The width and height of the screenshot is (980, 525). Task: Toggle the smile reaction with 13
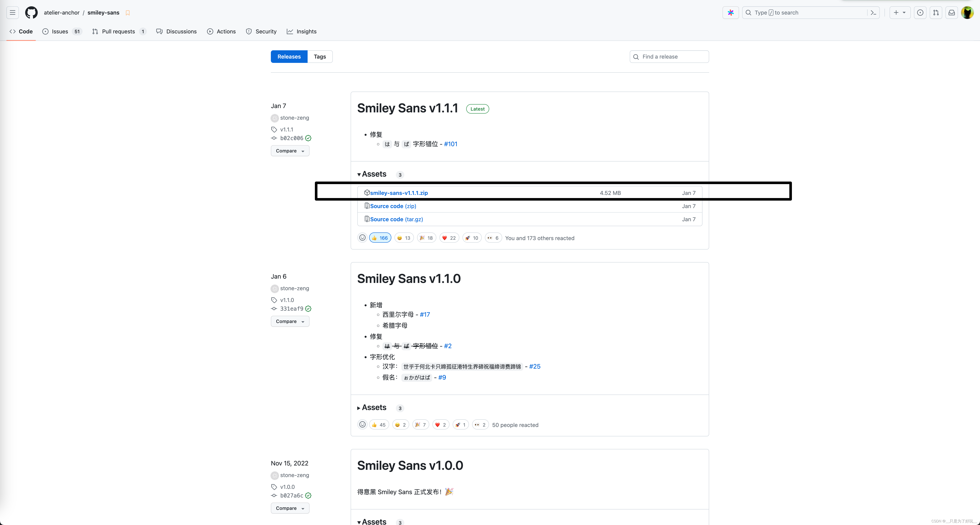click(x=404, y=238)
